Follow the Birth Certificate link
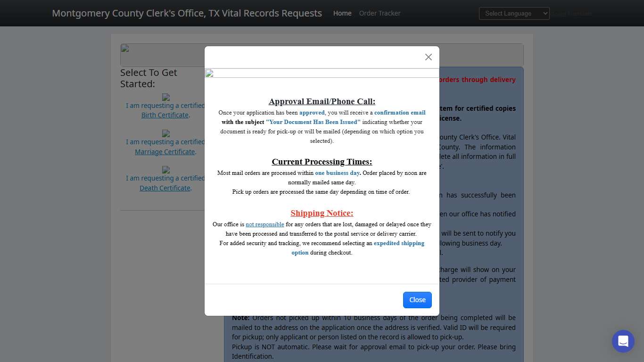Viewport: 644px width, 362px height. [165, 115]
